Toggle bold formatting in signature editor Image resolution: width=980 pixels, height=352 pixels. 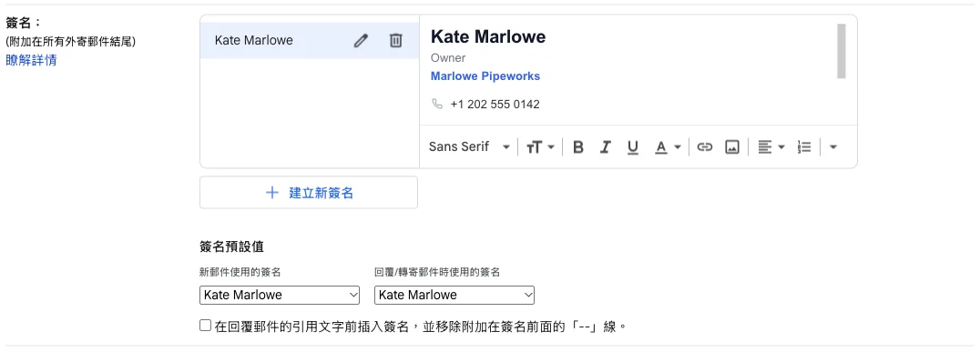[x=578, y=147]
